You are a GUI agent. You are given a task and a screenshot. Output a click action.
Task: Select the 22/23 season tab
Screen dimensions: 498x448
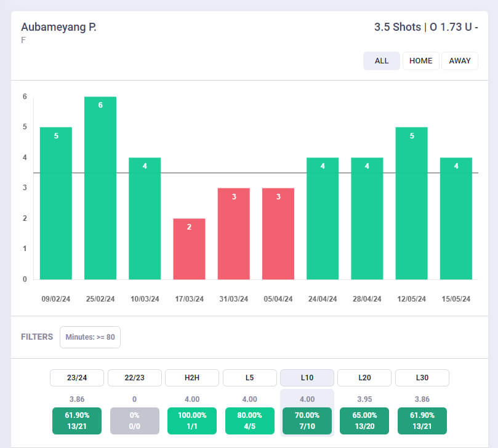134,377
